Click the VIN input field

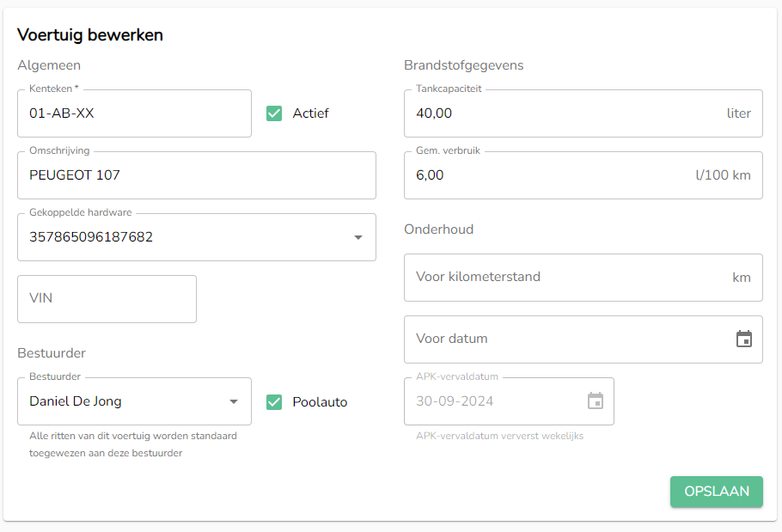coord(107,299)
